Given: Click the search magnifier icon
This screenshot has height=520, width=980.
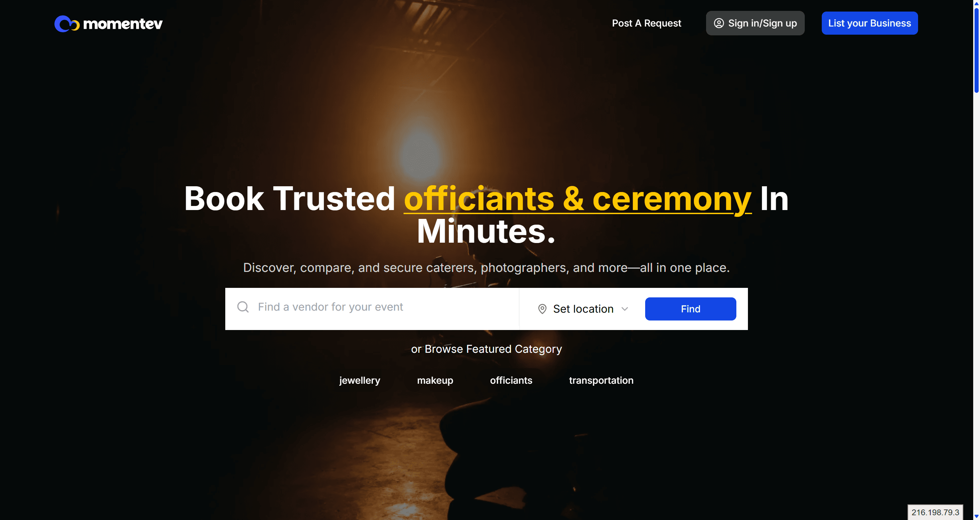Looking at the screenshot, I should (x=243, y=307).
